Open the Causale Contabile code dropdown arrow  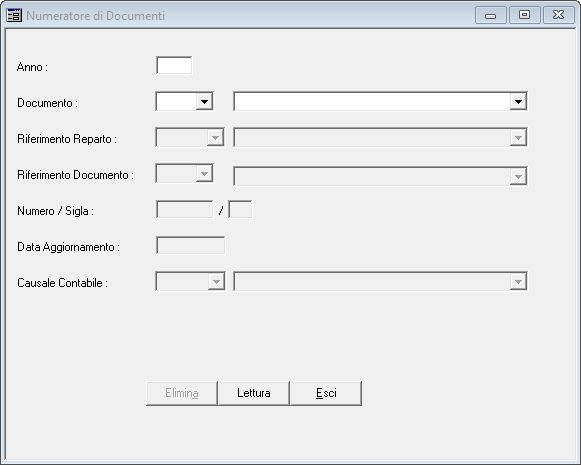pyautogui.click(x=216, y=282)
